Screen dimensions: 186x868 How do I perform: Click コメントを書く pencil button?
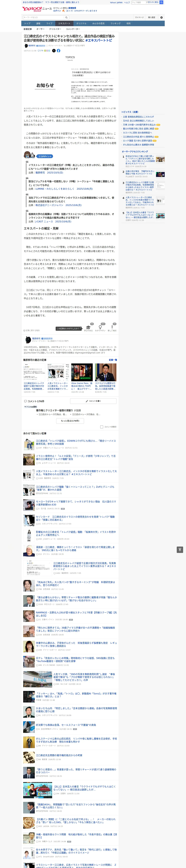click(93, 401)
